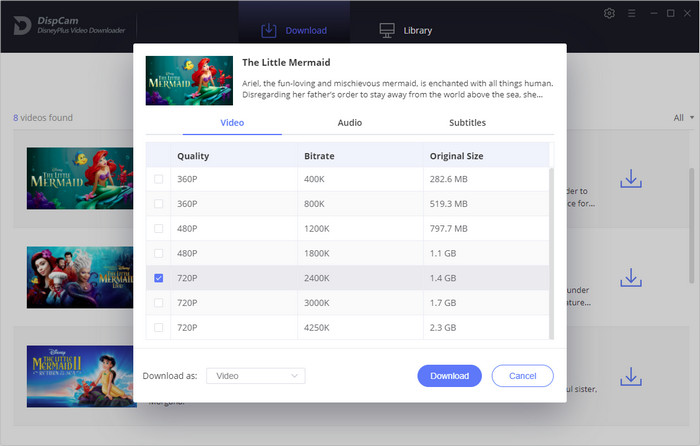Click The Little Mermaid II thumbnail

click(80, 376)
